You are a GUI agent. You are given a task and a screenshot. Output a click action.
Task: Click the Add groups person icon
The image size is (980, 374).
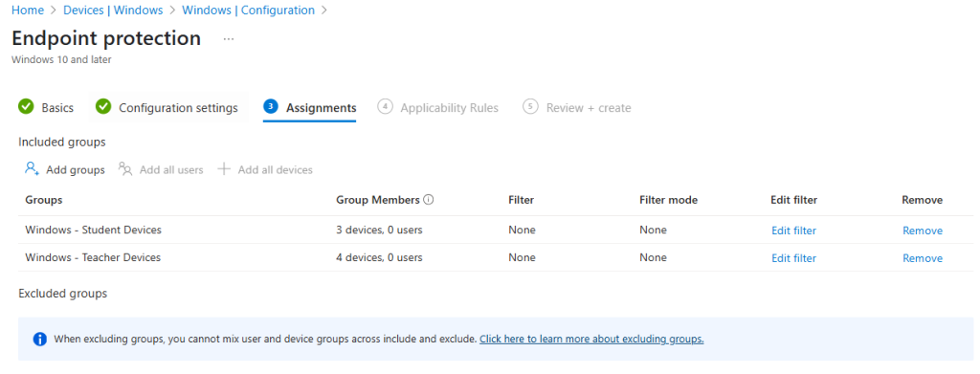coord(32,169)
